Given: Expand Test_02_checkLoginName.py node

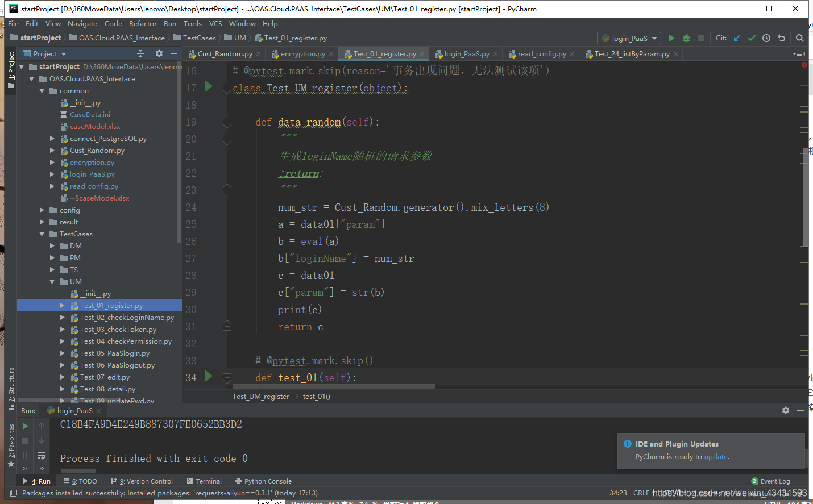Looking at the screenshot, I should [63, 318].
